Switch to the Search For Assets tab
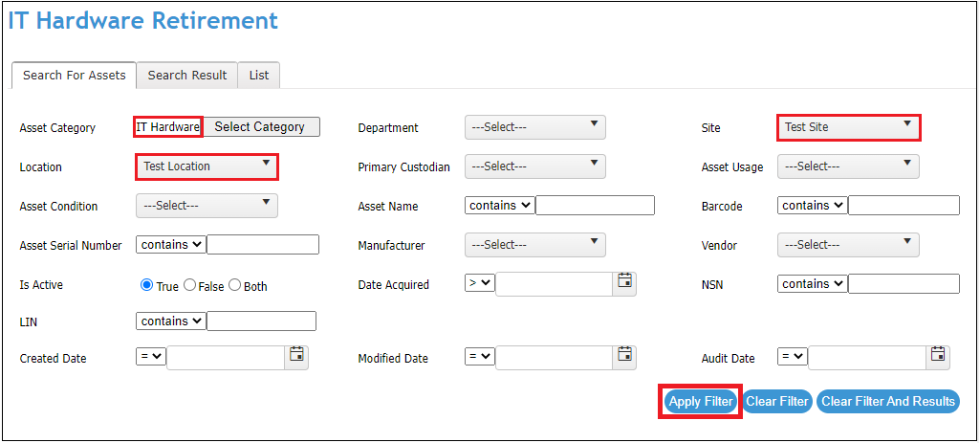Screen dimensions: 980x443 click(75, 75)
